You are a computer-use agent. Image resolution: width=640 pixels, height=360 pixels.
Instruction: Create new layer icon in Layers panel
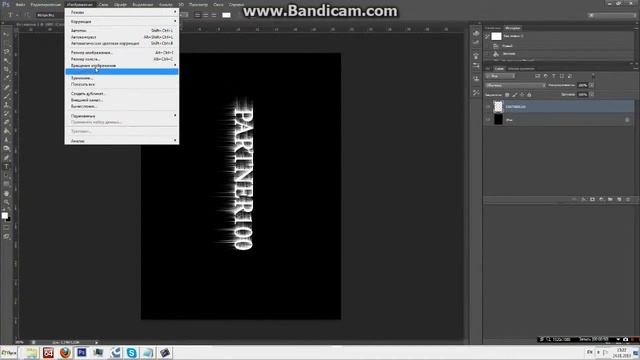pyautogui.click(x=619, y=199)
